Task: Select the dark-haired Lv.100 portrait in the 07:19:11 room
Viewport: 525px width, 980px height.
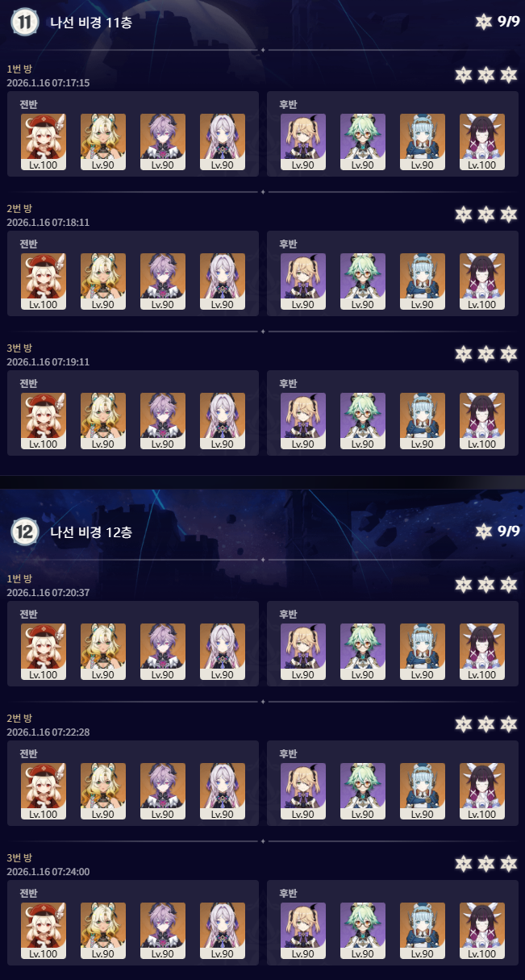Action: coord(482,421)
